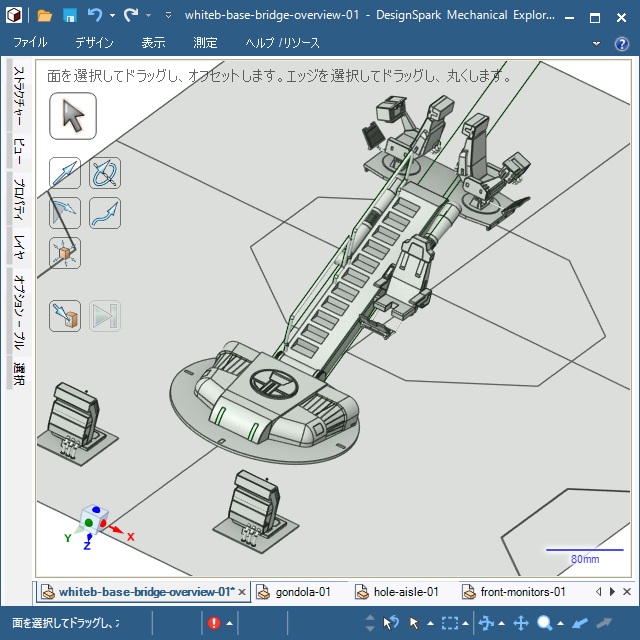Click the Zoom magnifier icon in status bar
640x640 pixels.
[544, 623]
